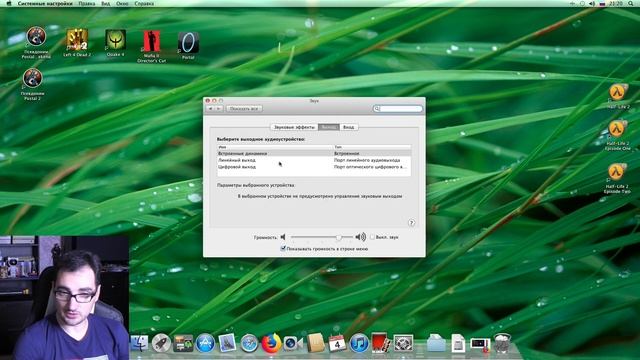Click the menu bar clock

[x=616, y=3]
